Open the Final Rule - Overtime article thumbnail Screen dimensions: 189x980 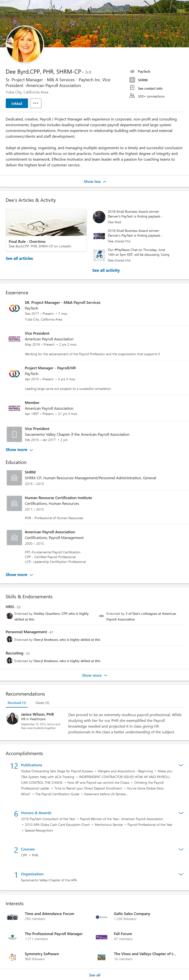pyautogui.click(x=46, y=223)
